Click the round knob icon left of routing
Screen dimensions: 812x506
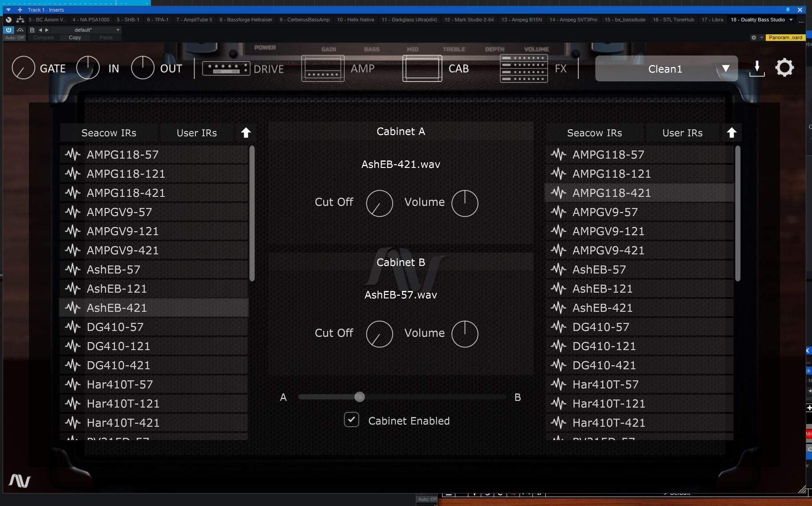pyautogui.click(x=8, y=20)
